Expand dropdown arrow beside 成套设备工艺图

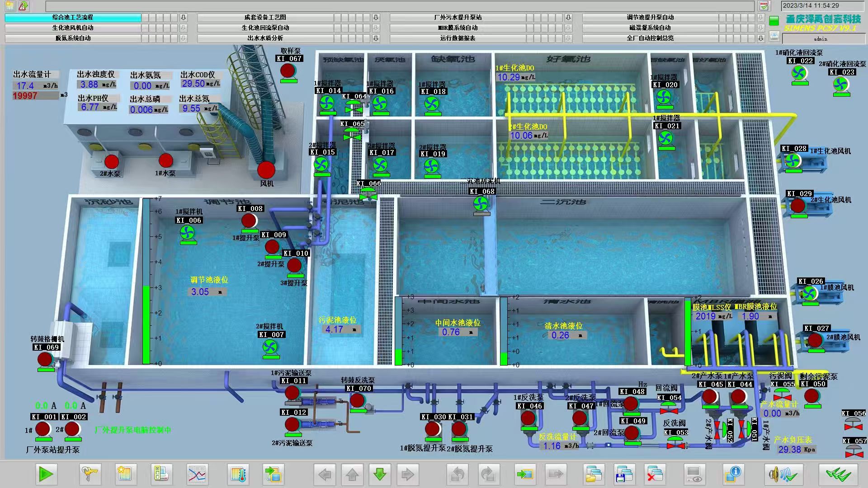pyautogui.click(x=376, y=18)
